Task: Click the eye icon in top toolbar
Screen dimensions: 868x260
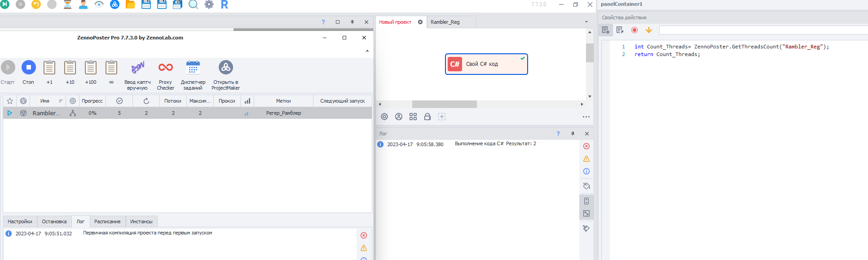Action: pyautogui.click(x=99, y=4)
